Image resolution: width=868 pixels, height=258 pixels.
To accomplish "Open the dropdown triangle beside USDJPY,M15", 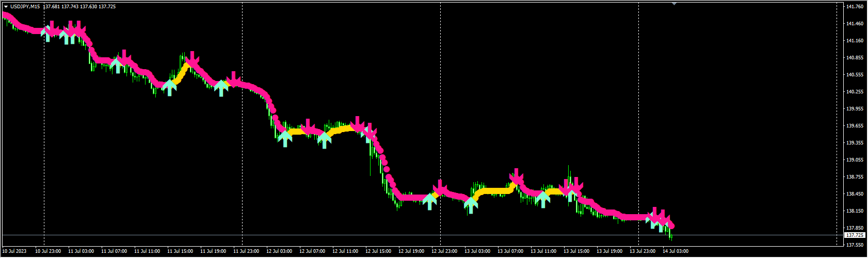I will [x=6, y=7].
